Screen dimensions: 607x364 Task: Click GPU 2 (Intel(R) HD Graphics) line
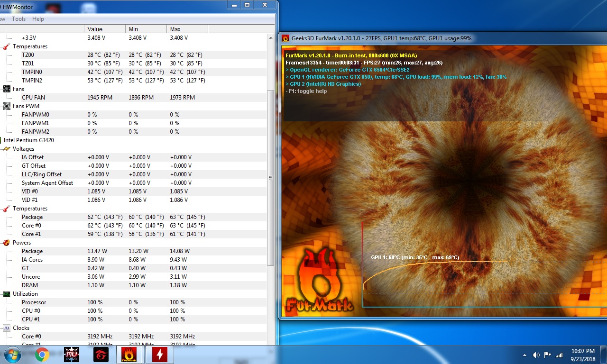323,84
